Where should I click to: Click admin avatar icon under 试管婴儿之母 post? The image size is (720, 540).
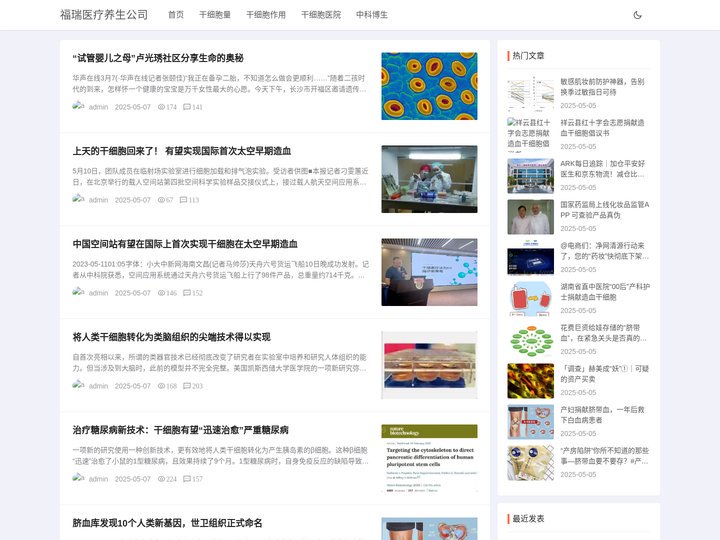[78, 106]
